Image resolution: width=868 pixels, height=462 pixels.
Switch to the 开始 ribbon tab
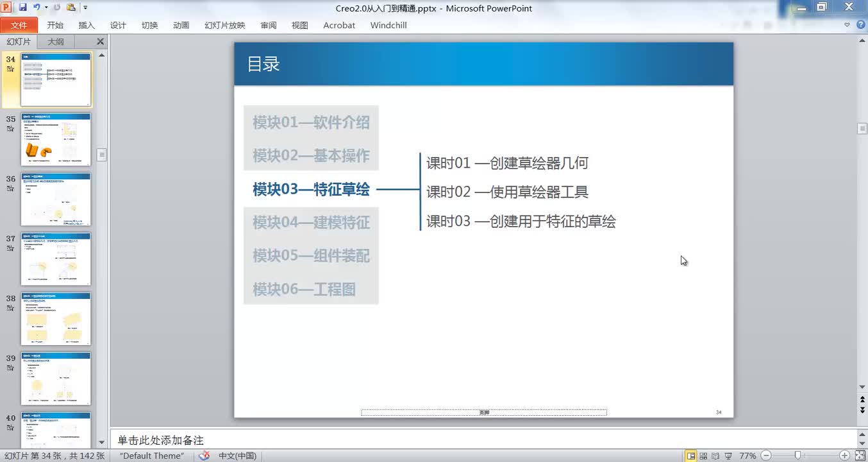pos(55,25)
